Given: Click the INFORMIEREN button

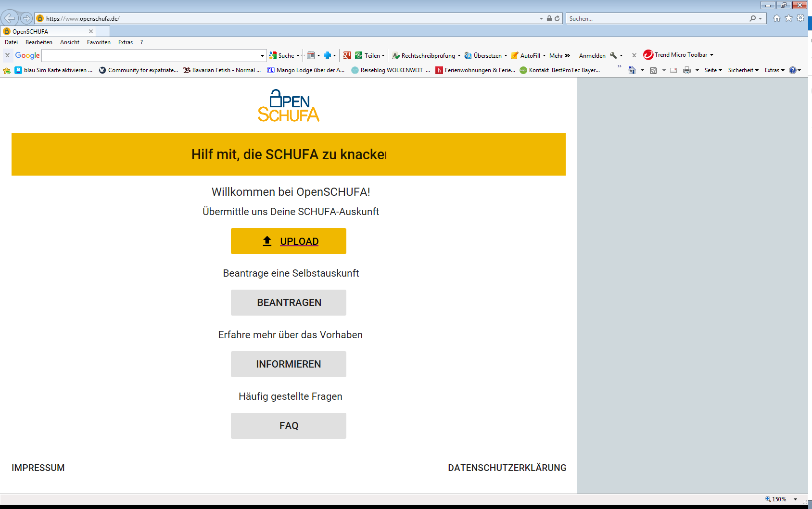Looking at the screenshot, I should coord(289,364).
